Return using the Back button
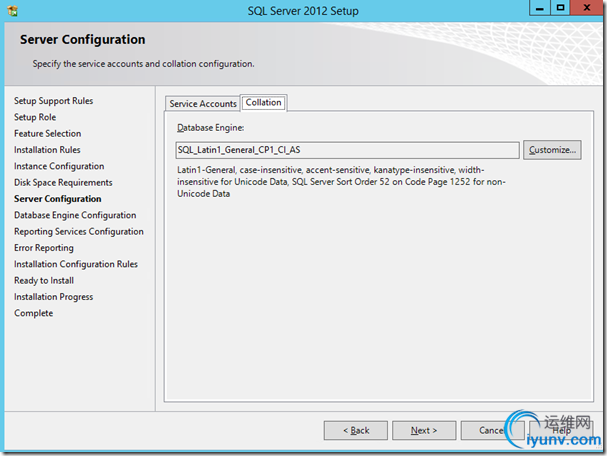This screenshot has width=607, height=456. pyautogui.click(x=356, y=430)
